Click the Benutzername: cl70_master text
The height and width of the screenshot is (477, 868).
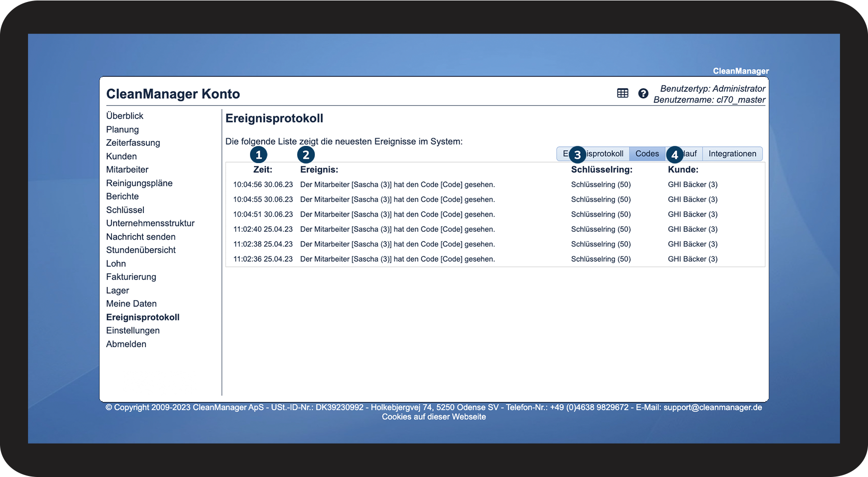point(709,100)
